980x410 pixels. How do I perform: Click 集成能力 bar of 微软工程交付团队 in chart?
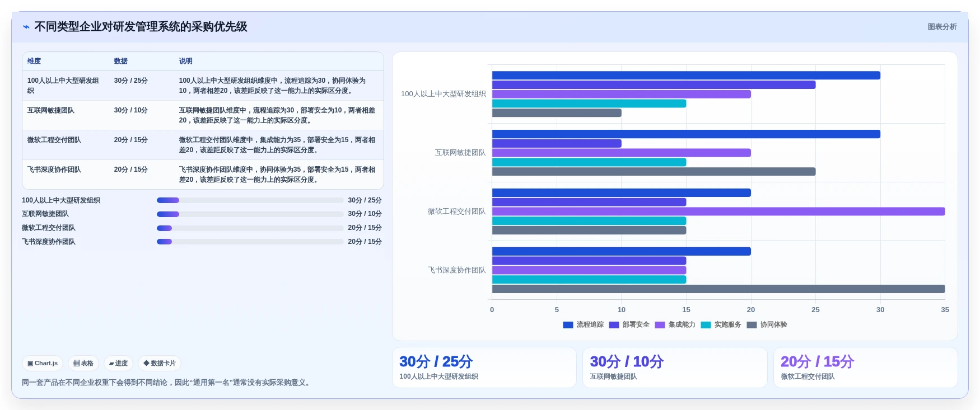718,211
